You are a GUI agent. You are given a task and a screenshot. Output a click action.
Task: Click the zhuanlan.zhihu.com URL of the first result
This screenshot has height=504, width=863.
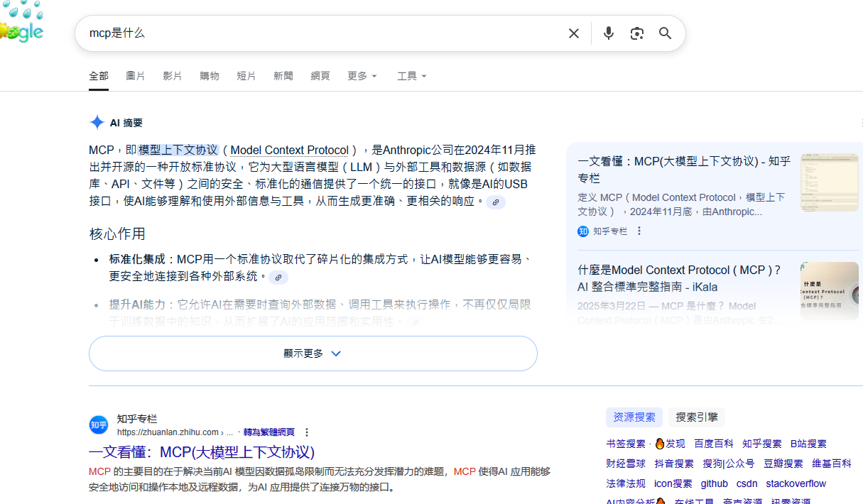[175, 432]
